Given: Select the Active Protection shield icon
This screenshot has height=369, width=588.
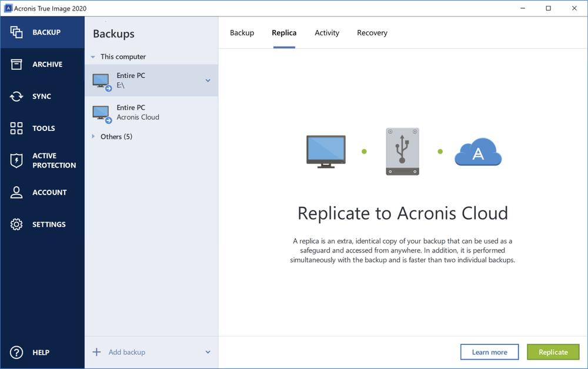Looking at the screenshot, I should click(x=16, y=160).
